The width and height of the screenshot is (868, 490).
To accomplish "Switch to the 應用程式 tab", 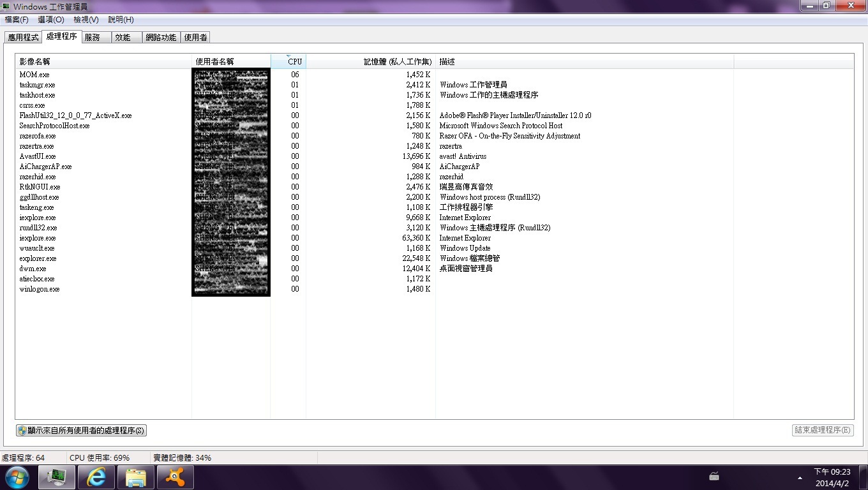I will coord(23,38).
